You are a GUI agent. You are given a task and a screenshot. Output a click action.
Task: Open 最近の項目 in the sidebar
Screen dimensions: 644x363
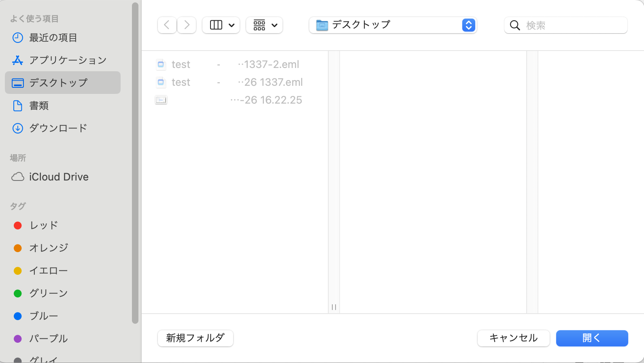pos(63,38)
